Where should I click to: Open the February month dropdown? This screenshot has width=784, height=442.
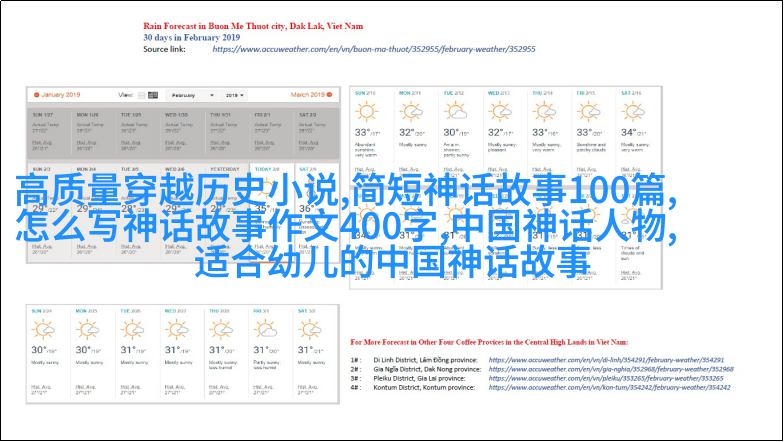192,95
